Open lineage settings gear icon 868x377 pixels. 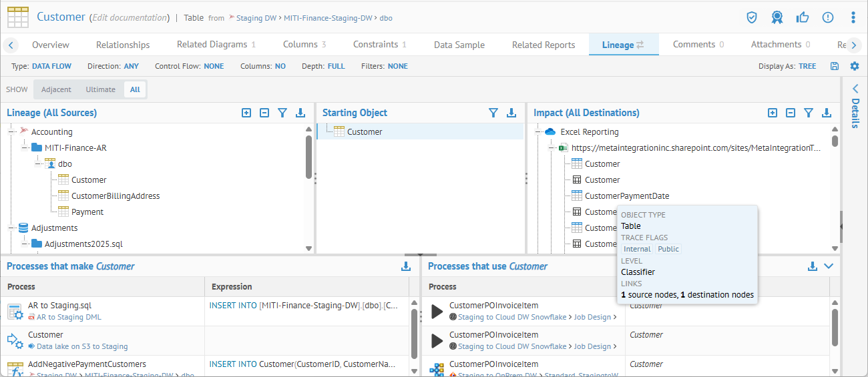pyautogui.click(x=854, y=66)
